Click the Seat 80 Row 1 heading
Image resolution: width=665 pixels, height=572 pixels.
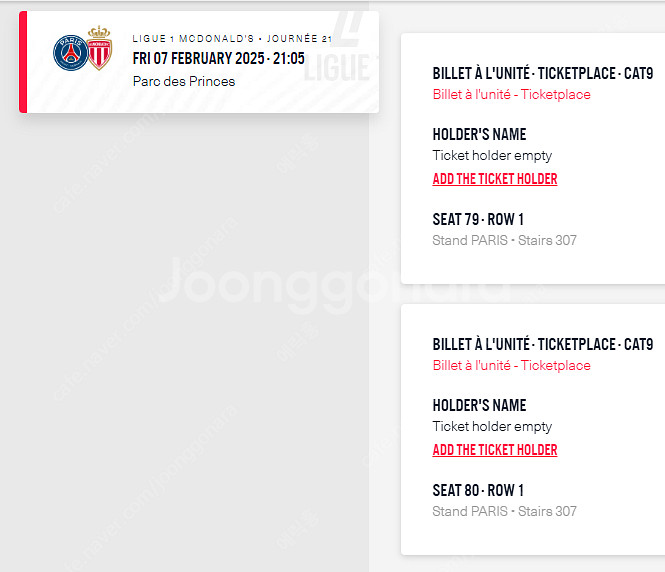tap(478, 491)
